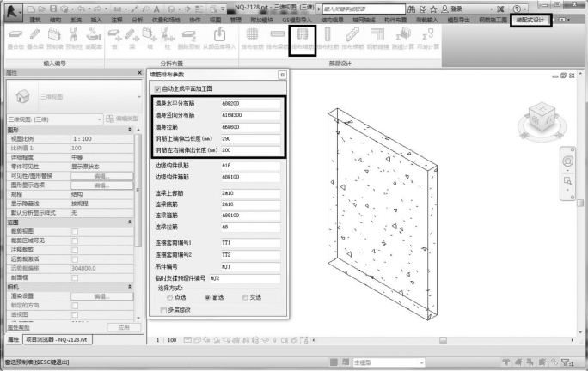
Task: Open the 属性帮助 link
Action: point(18,327)
